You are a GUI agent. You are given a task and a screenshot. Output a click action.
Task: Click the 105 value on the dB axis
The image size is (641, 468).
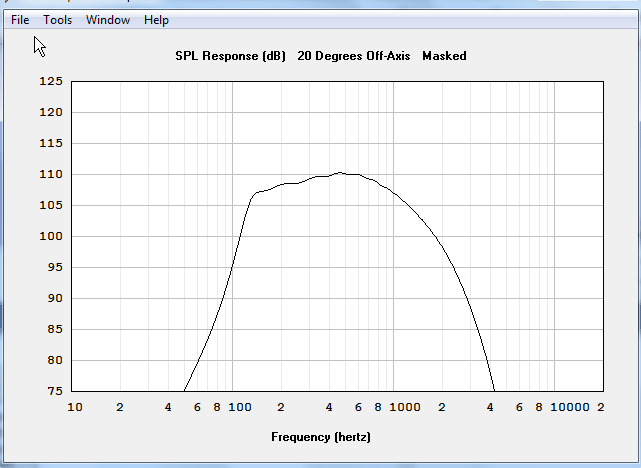click(x=51, y=205)
